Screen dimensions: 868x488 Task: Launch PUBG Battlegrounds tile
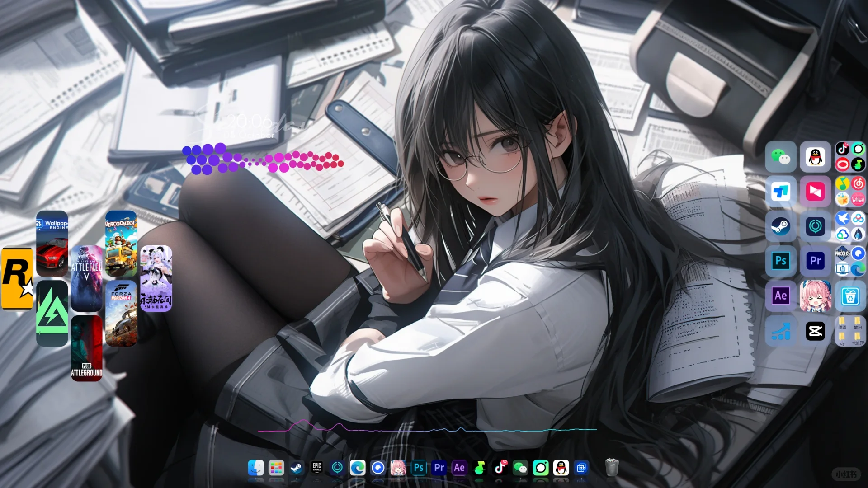tap(87, 348)
